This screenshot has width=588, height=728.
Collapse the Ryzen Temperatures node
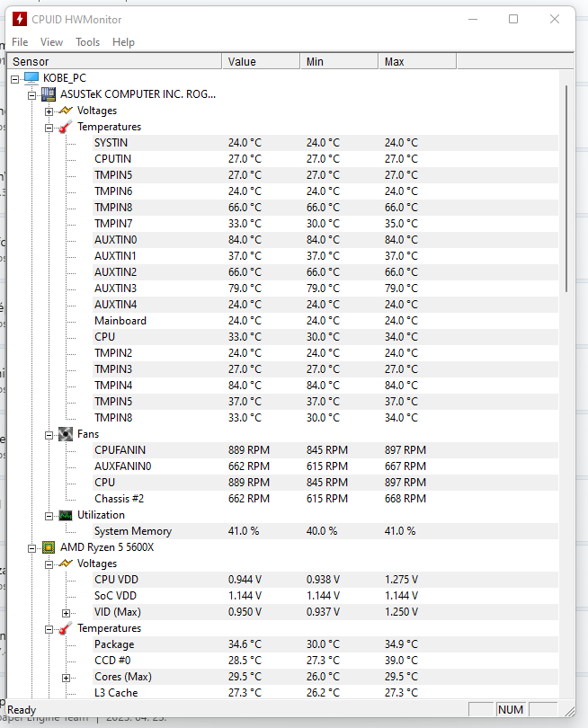point(49,629)
